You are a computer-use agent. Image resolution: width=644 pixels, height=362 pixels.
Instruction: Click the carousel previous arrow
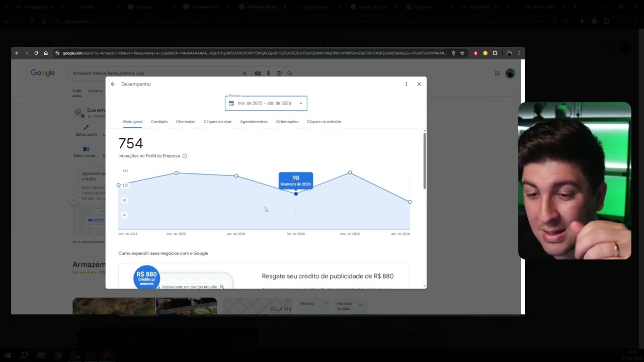point(74,200)
